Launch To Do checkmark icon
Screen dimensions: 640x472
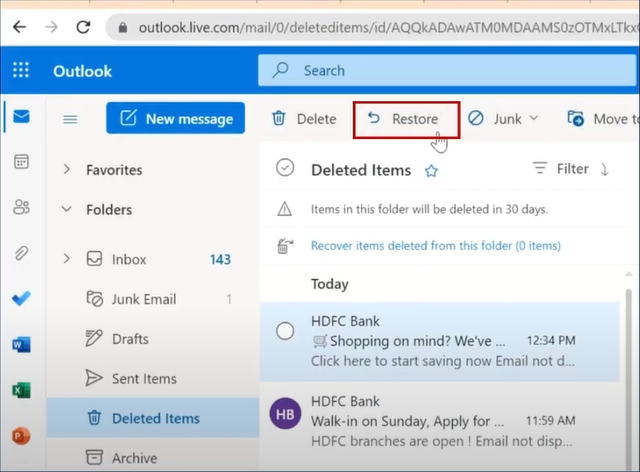tap(21, 299)
